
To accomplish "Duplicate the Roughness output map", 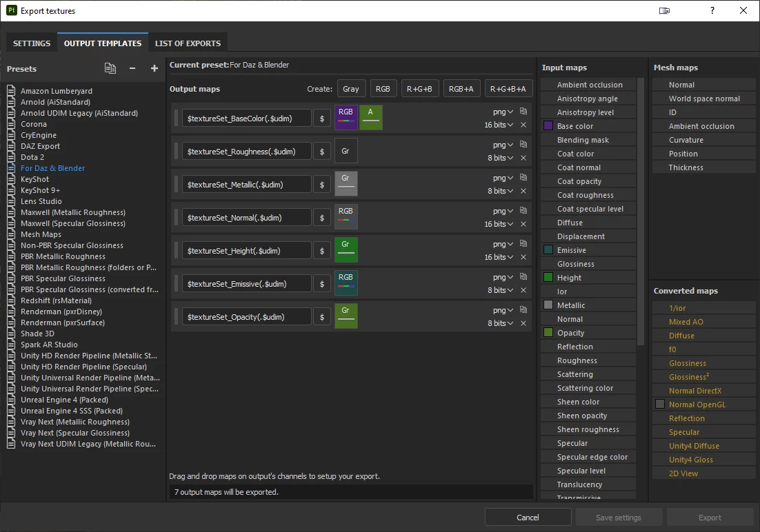I will (x=523, y=144).
